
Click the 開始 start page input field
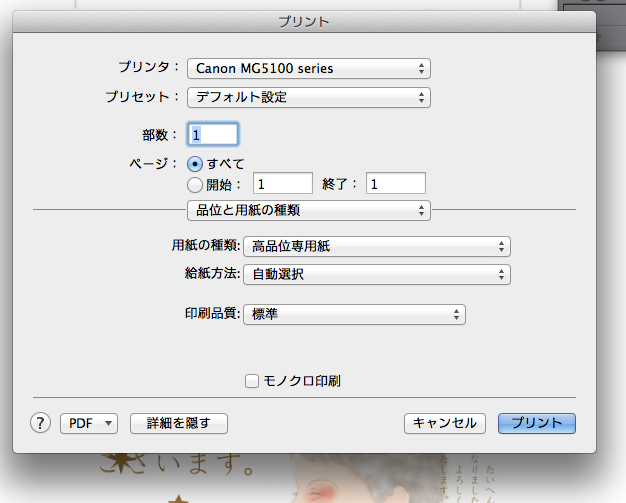283,184
